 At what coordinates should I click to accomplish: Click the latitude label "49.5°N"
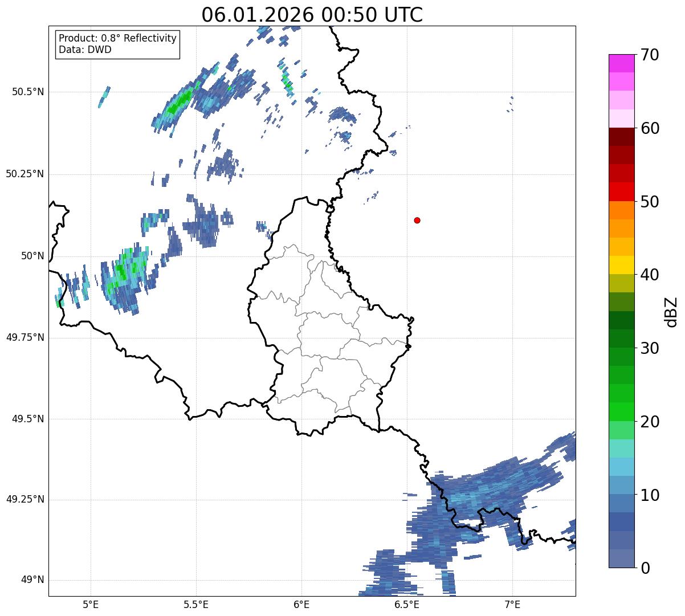click(28, 419)
